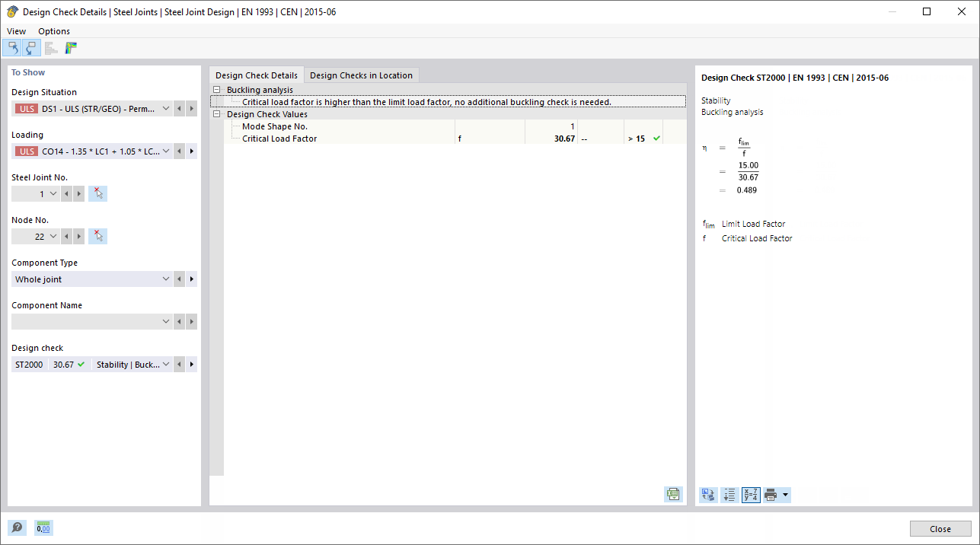980x545 pixels.
Task: Toggle the x/y=7/4 formula display
Action: click(751, 494)
